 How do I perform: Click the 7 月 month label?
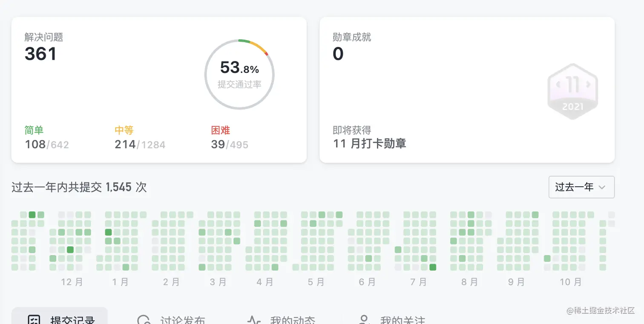click(418, 282)
